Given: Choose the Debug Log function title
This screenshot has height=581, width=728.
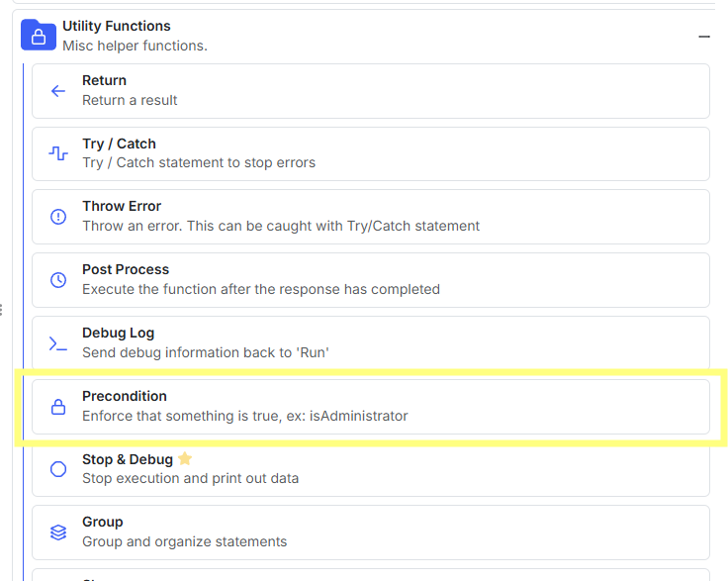Looking at the screenshot, I should (118, 333).
